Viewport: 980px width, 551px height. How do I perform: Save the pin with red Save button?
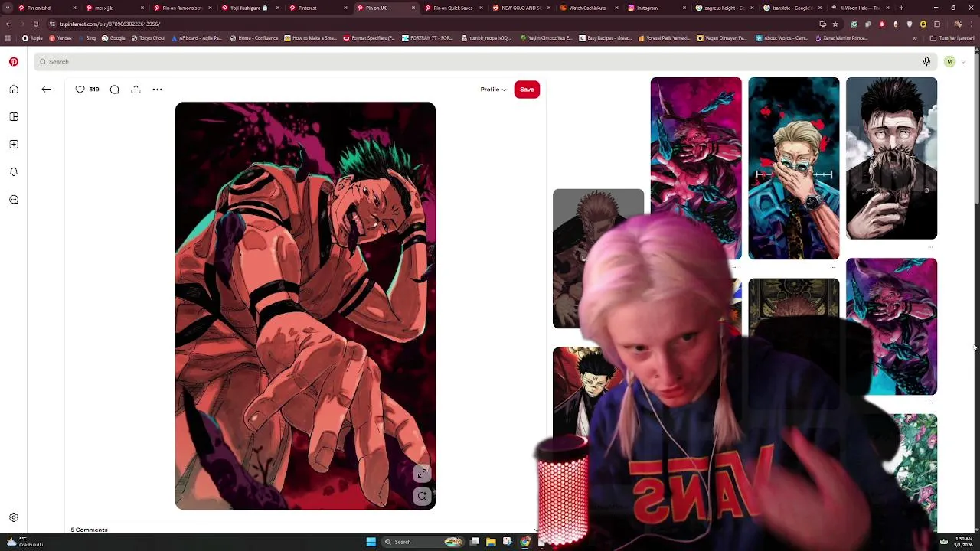[527, 90]
